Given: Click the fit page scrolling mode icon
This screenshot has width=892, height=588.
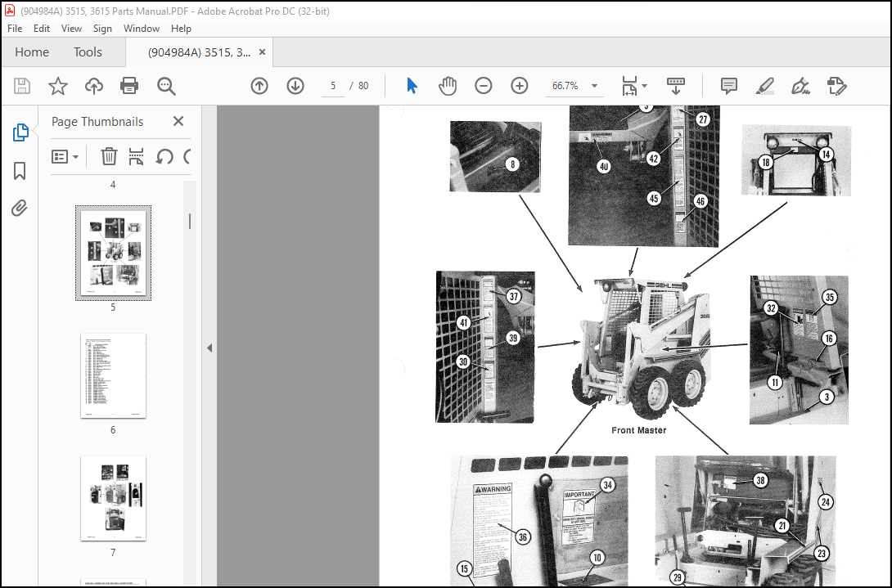Looking at the screenshot, I should (x=629, y=86).
